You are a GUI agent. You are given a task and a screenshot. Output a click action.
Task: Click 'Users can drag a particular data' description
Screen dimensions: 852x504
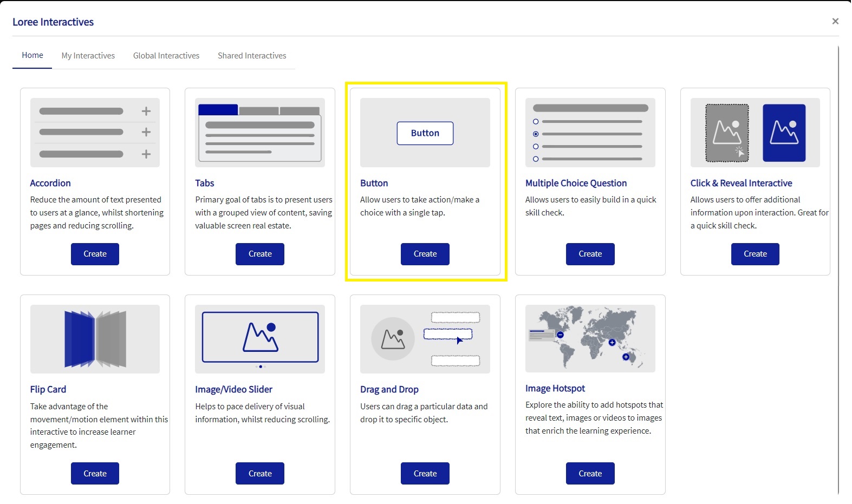coord(424,413)
